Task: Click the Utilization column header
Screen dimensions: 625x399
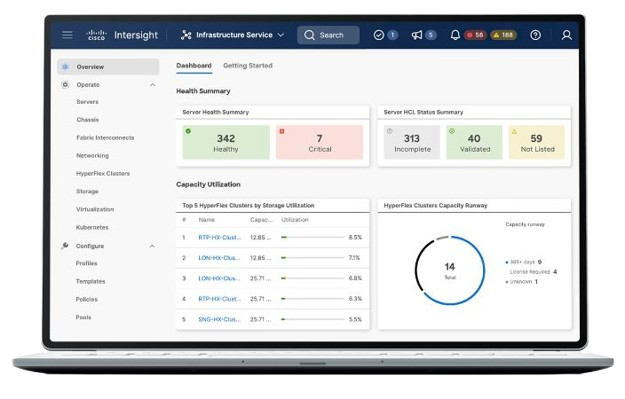Action: (x=295, y=220)
